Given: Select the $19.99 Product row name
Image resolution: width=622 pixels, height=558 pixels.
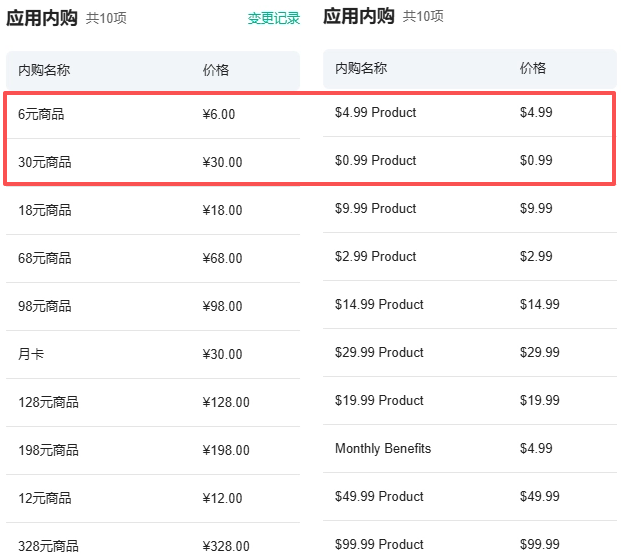Looking at the screenshot, I should [x=379, y=400].
